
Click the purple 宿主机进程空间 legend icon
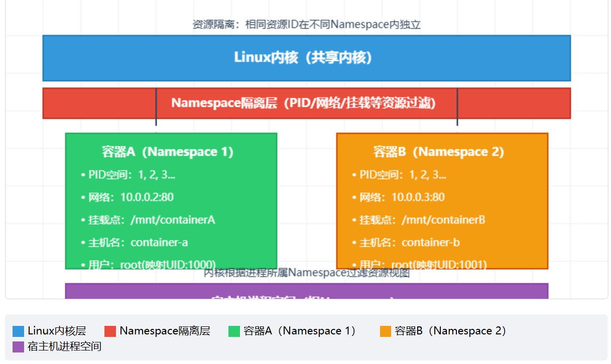click(x=17, y=346)
